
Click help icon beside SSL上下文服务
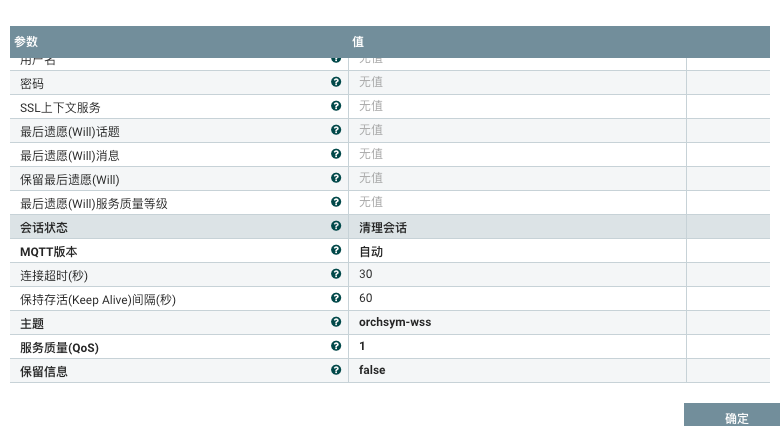(336, 106)
